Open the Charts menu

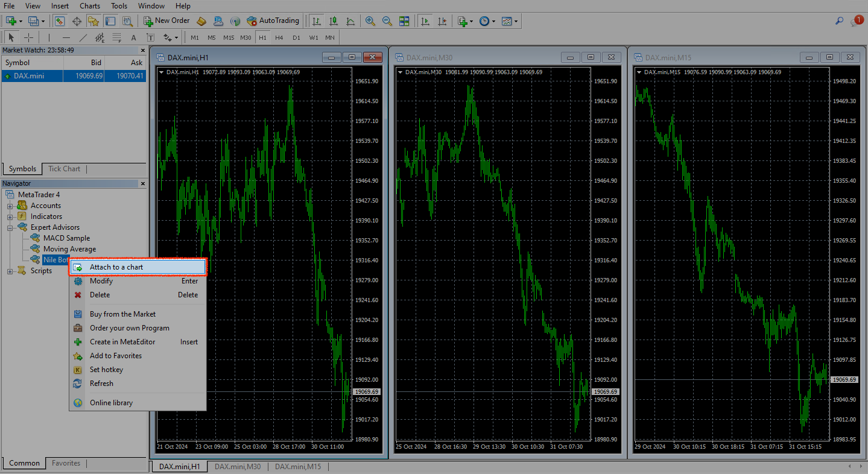click(x=90, y=6)
